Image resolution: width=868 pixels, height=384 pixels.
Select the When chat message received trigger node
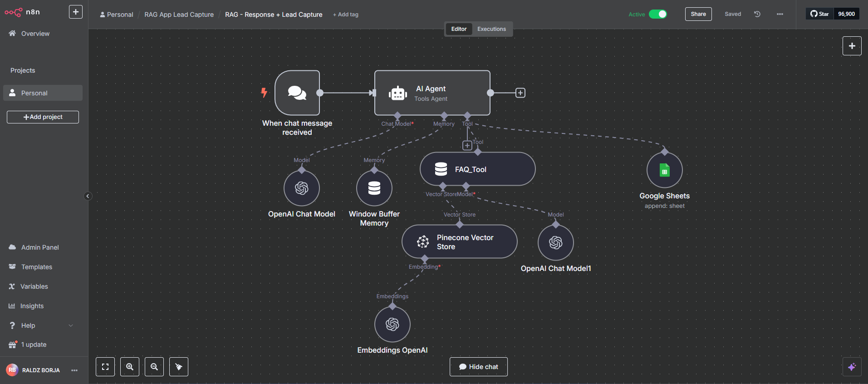[x=297, y=93]
